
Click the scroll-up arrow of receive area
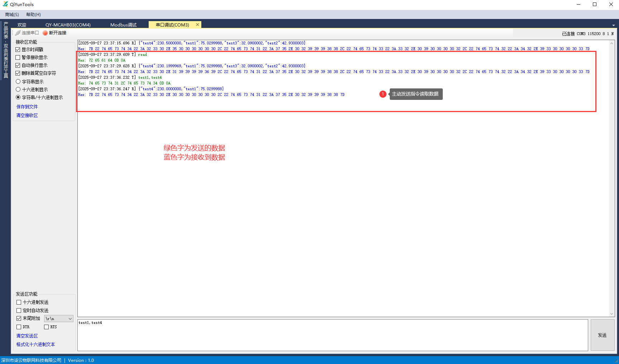tap(611, 43)
